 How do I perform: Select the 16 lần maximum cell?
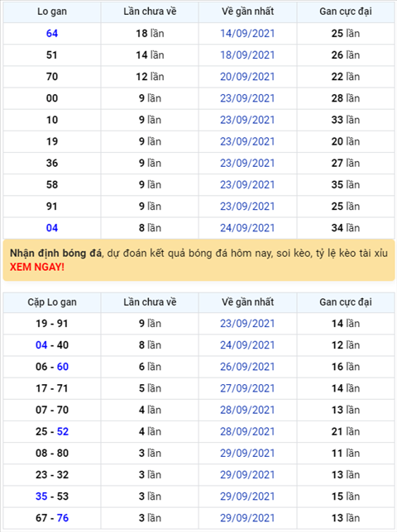(346, 367)
